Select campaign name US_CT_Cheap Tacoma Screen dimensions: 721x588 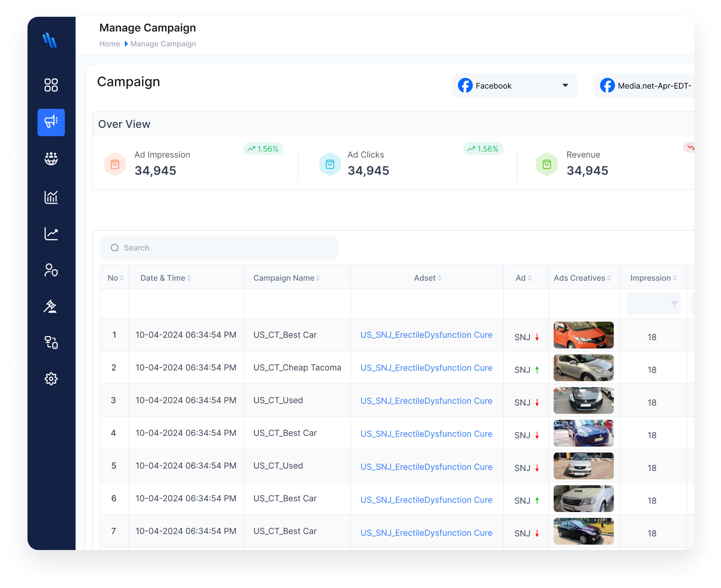tap(297, 368)
